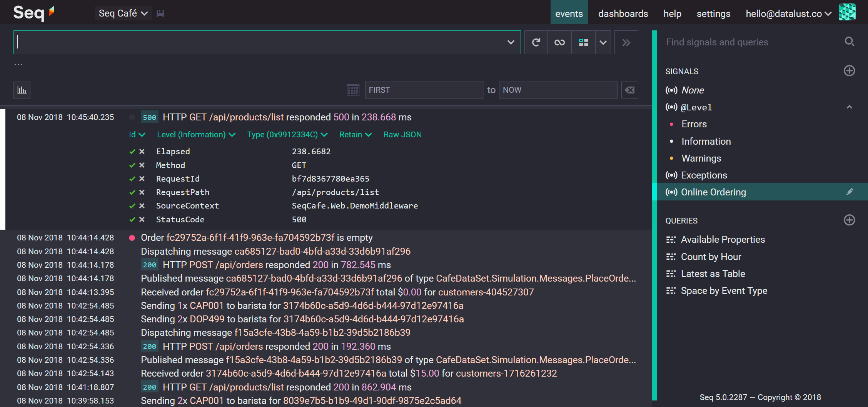Focus the Find signals and queries field
The height and width of the screenshot is (407, 868).
pos(752,42)
